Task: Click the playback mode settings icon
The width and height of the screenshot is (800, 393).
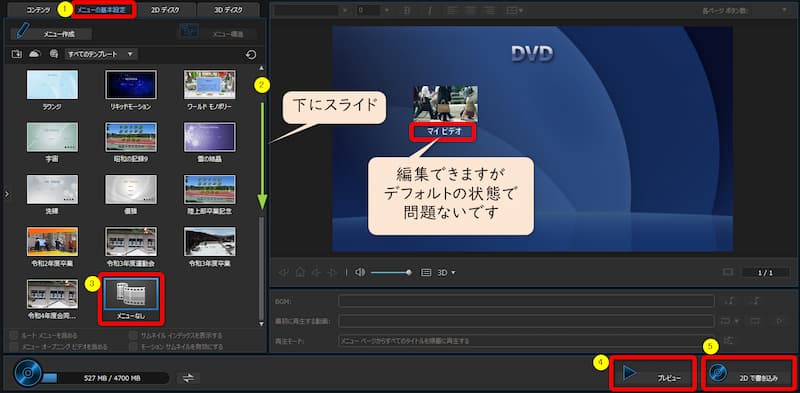Action: pyautogui.click(x=730, y=340)
